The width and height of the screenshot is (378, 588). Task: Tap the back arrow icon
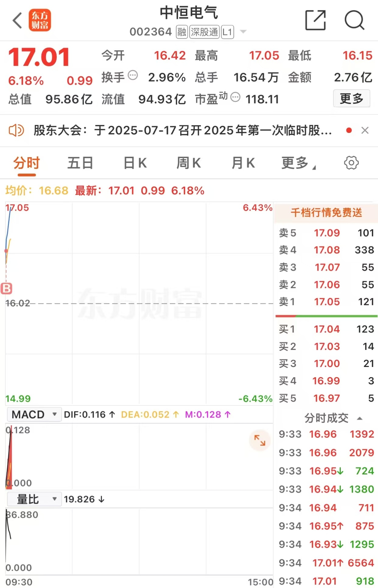[17, 20]
